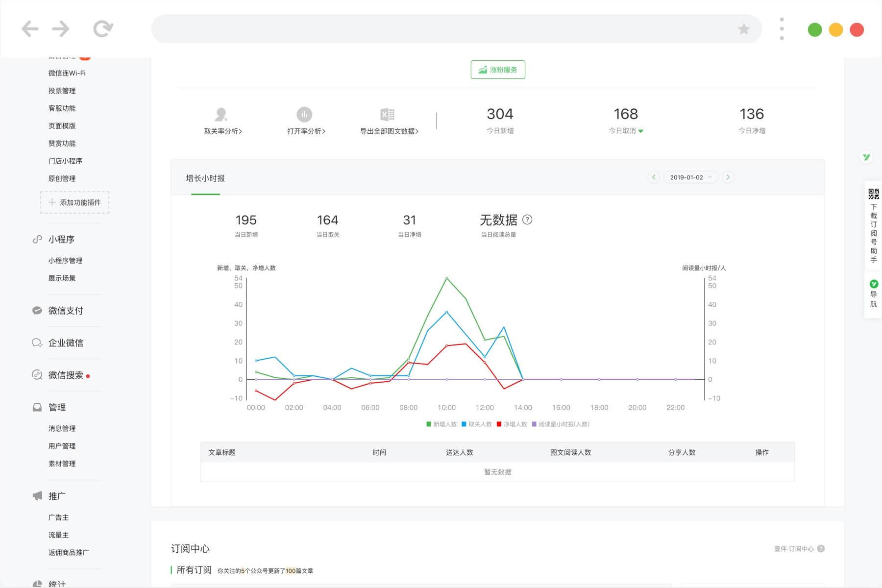882x588 pixels.
Task: Select the 企业微信 sidebar icon
Action: click(37, 343)
